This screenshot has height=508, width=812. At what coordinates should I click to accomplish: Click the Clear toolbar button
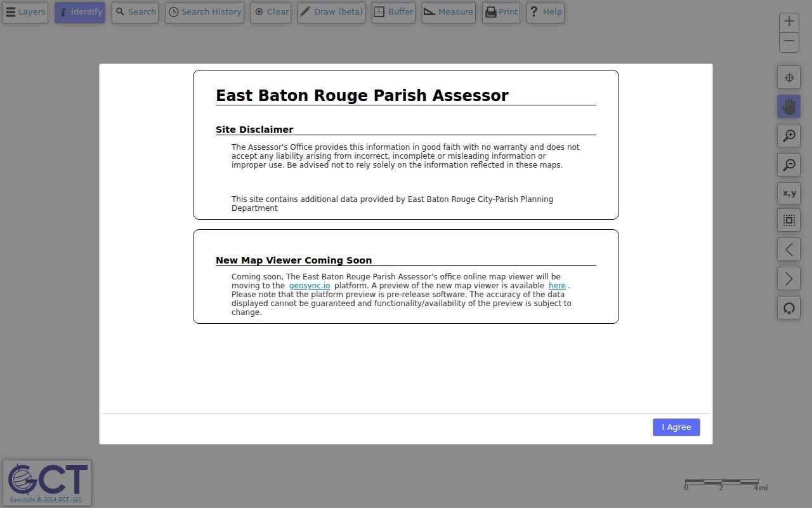point(271,12)
